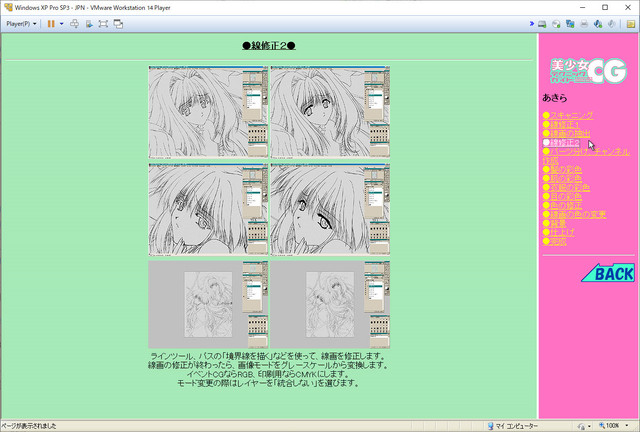Send Ctrl+Alt+Del to the guest
Screen dimensions: 640x432
[x=74, y=24]
